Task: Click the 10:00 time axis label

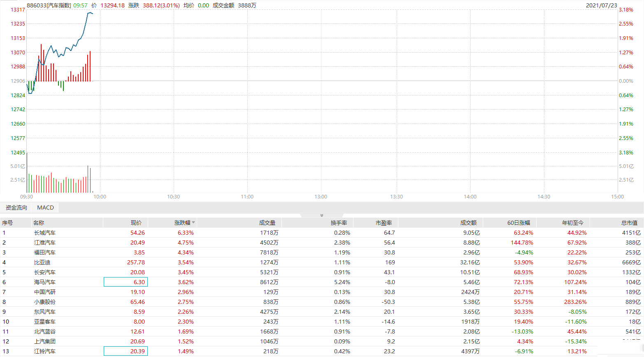Action: (100, 197)
